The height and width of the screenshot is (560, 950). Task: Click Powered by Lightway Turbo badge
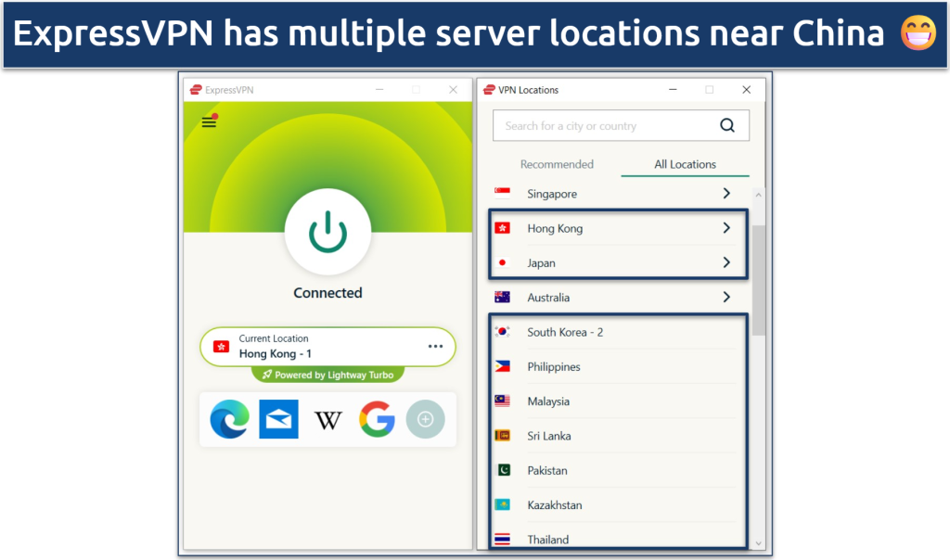[327, 375]
